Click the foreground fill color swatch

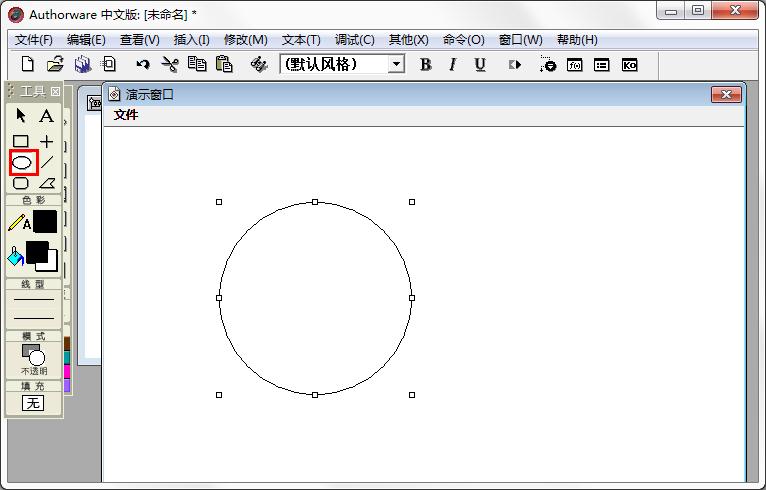click(x=37, y=252)
